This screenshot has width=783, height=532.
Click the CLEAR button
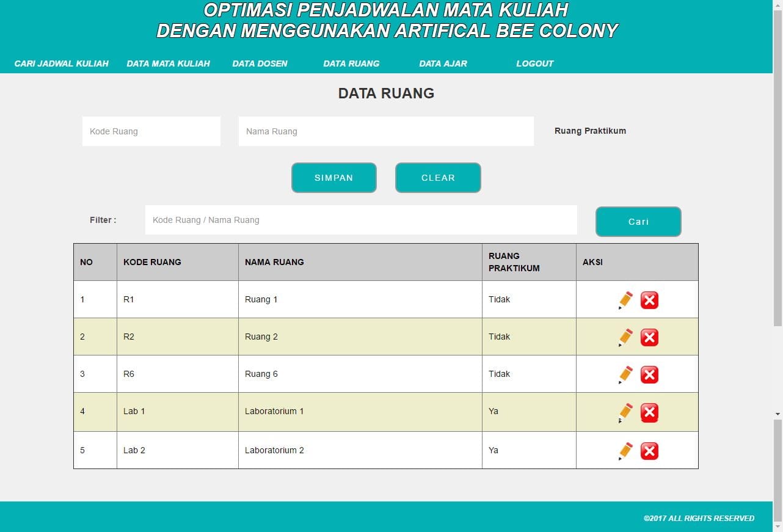tap(438, 178)
